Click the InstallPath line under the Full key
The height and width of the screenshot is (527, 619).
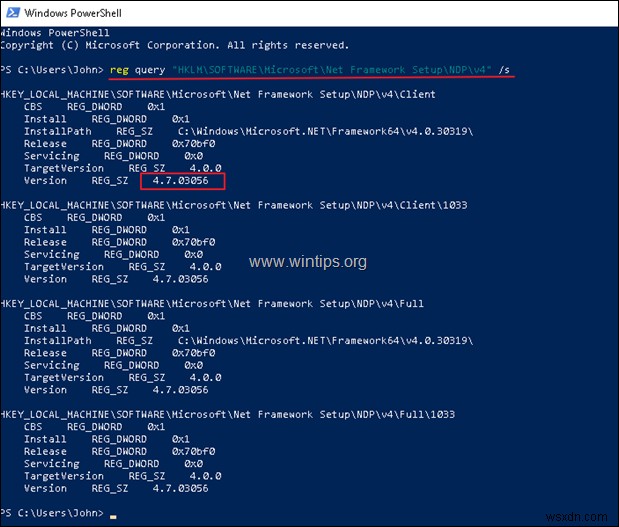click(x=248, y=341)
